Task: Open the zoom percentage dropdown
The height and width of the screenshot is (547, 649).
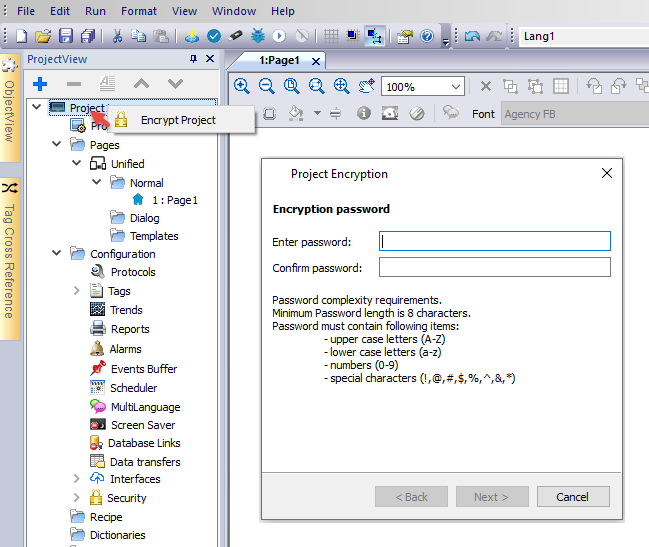Action: [456, 87]
